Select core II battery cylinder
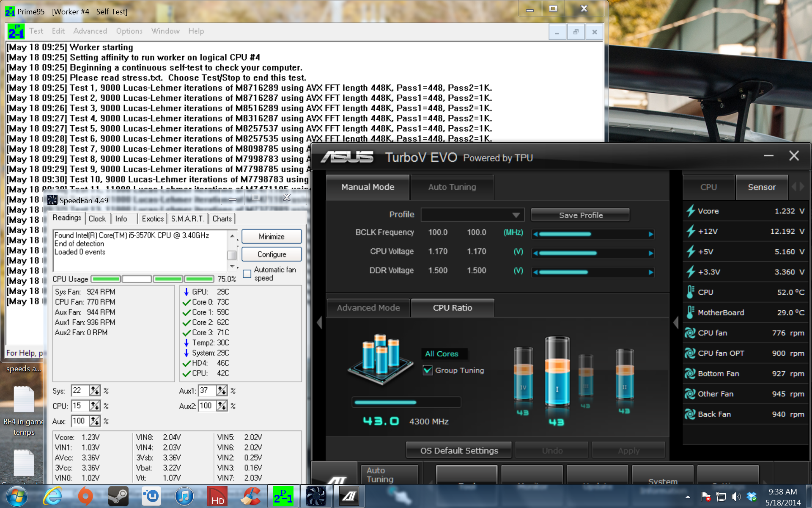 click(x=625, y=374)
